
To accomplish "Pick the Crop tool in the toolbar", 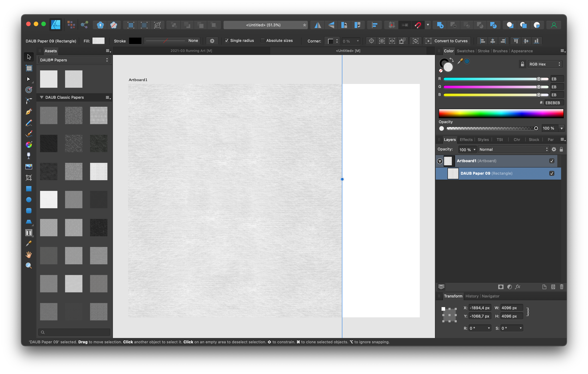I will [x=29, y=178].
